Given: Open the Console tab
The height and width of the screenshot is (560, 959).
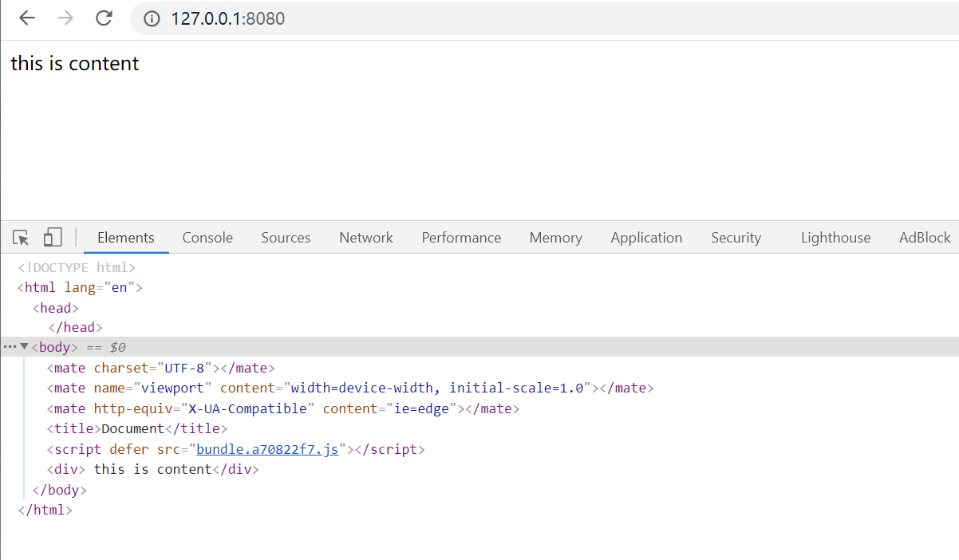Looking at the screenshot, I should [x=207, y=238].
